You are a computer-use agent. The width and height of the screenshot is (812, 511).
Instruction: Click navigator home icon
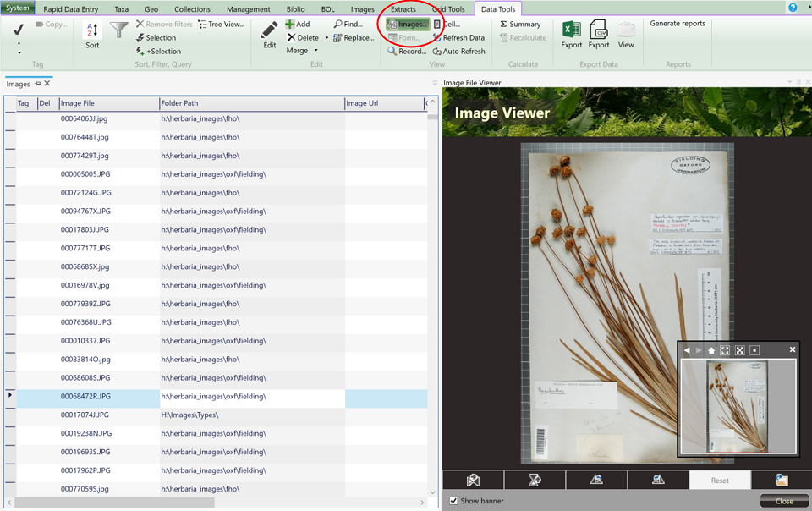[x=711, y=350]
